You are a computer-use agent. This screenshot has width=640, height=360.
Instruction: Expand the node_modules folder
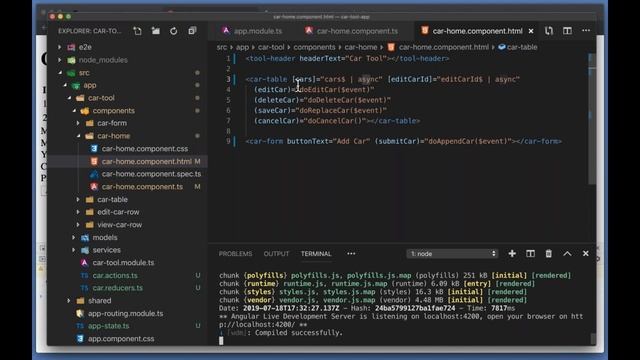tap(103, 60)
